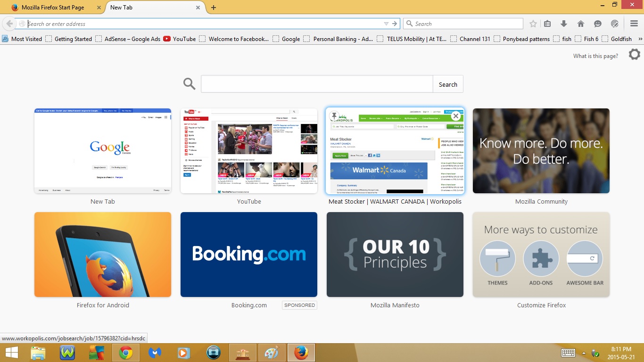
Task: Open a new tab with plus button
Action: click(x=214, y=8)
